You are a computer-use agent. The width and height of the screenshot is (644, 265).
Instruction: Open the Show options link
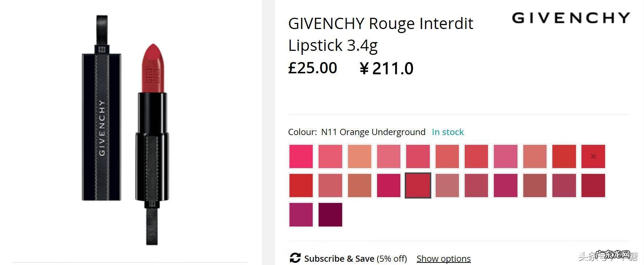click(443, 258)
